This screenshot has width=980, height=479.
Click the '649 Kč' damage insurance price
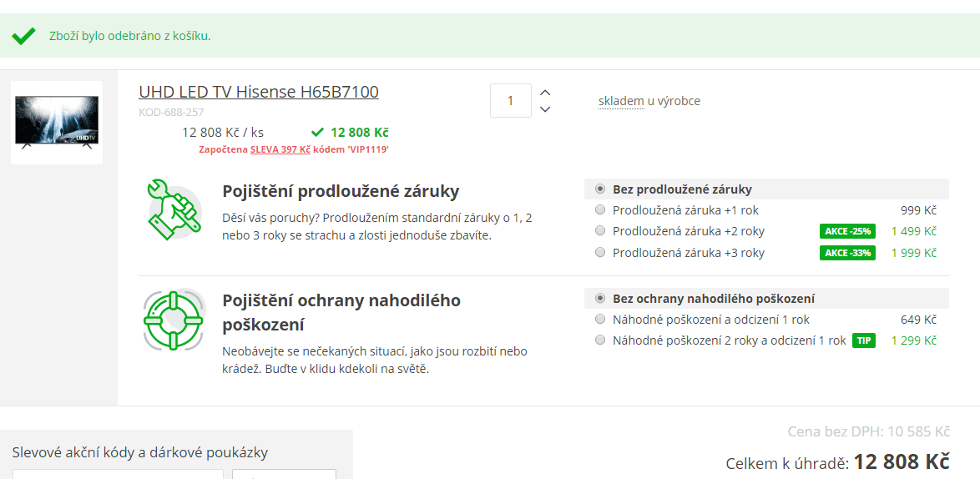click(918, 320)
